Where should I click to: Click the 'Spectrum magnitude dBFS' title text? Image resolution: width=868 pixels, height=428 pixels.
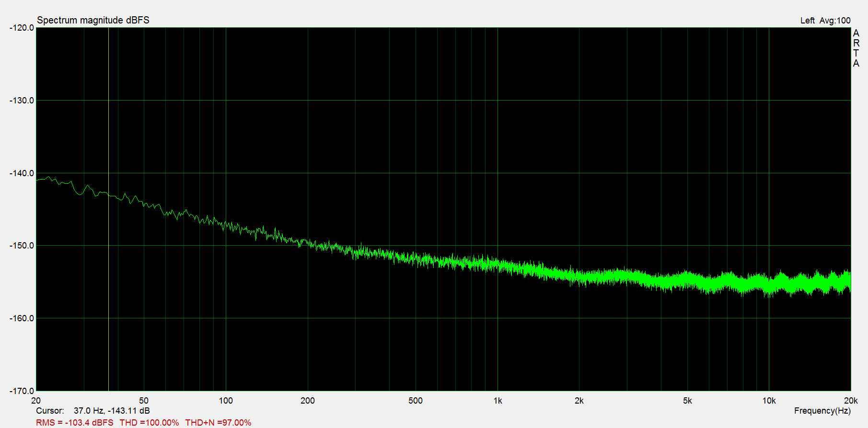(93, 20)
